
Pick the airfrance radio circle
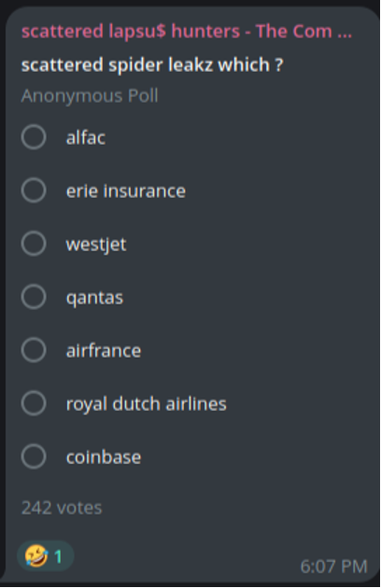34,350
